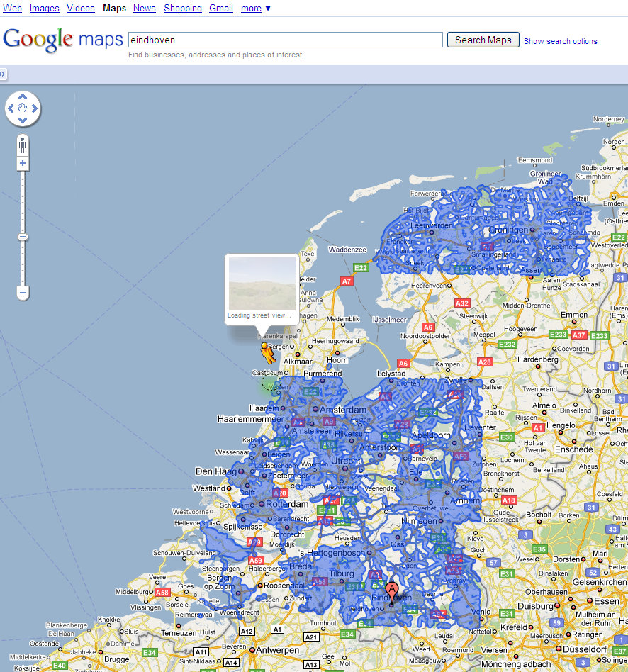Open the News link
The image size is (628, 672).
pyautogui.click(x=145, y=8)
